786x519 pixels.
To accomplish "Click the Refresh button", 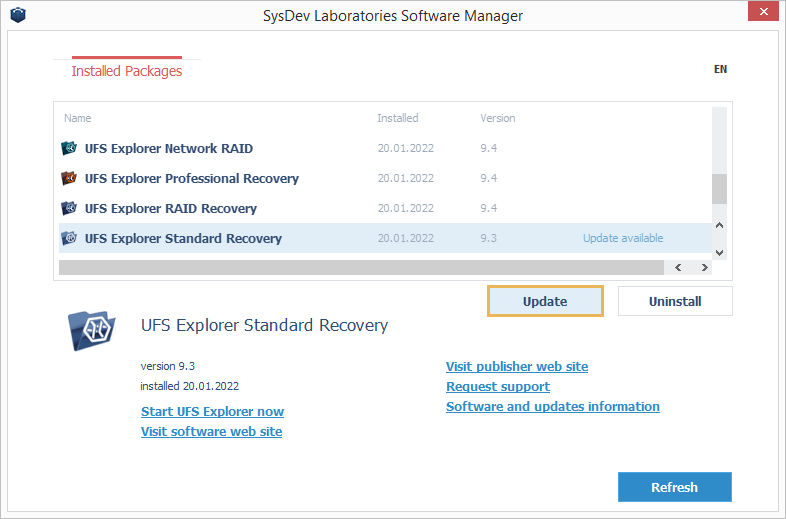I will pos(674,487).
